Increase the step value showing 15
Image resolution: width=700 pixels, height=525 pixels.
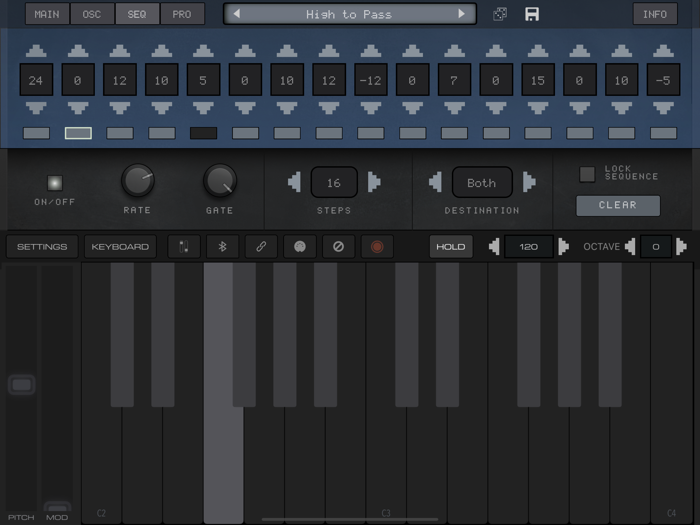tap(538, 51)
